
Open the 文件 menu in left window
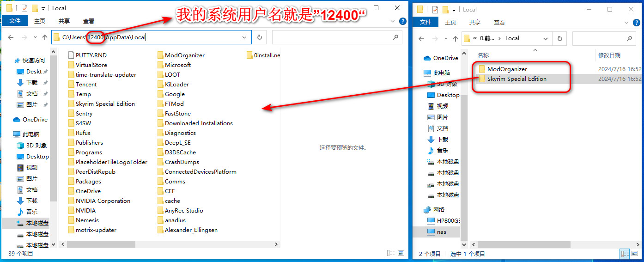coord(15,21)
